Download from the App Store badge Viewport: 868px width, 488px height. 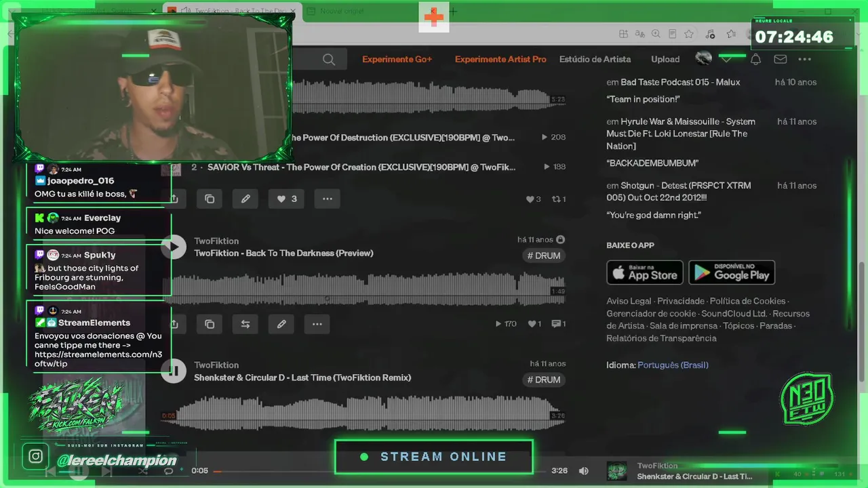pos(645,272)
